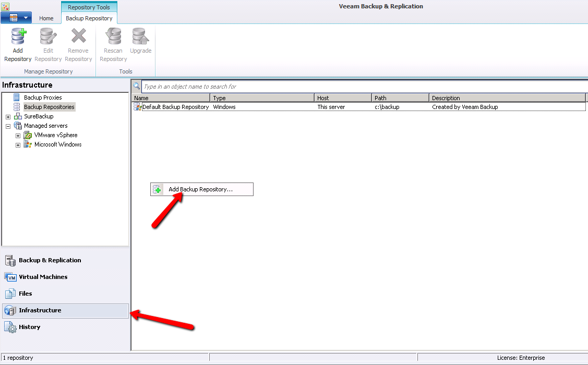
Task: Open the Backup & Replication view
Action: coord(66,260)
